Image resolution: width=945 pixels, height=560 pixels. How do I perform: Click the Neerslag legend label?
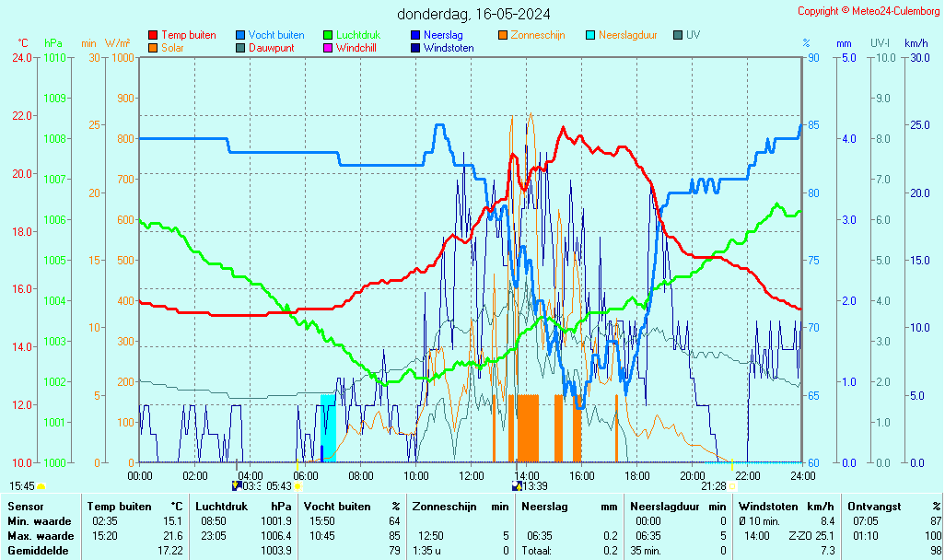[x=443, y=35]
